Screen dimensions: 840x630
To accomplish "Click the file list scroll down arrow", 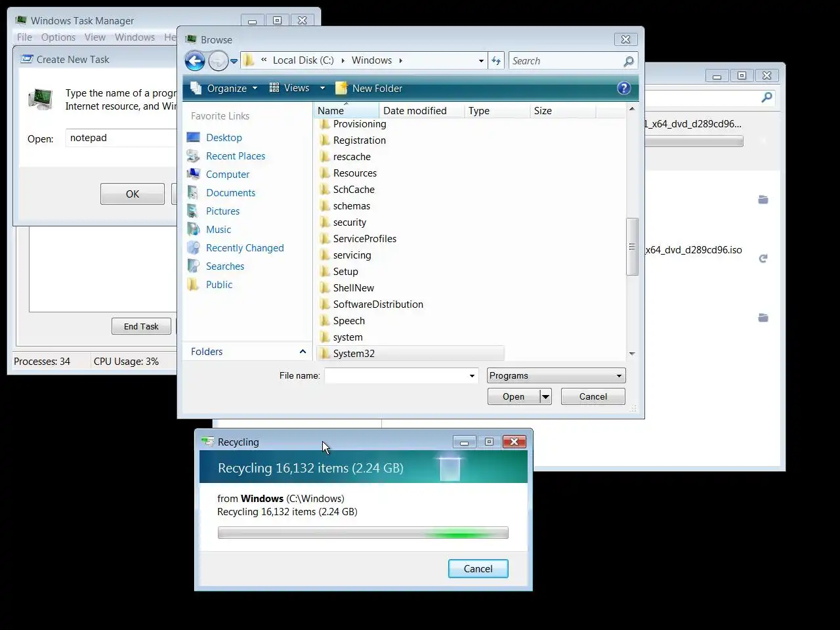I will pyautogui.click(x=632, y=354).
